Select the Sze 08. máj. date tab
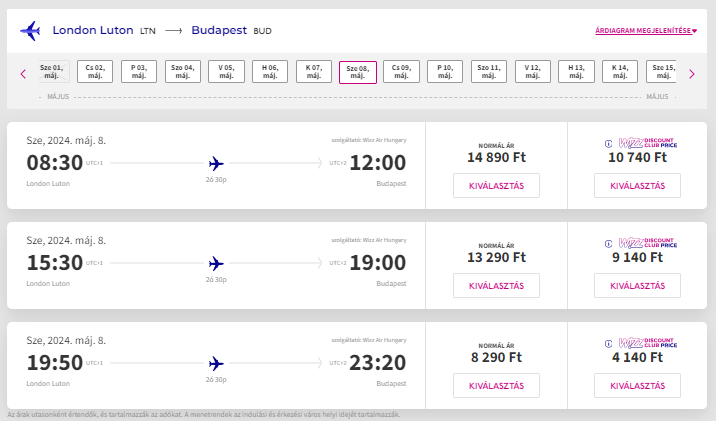Screen dimensions: 716x421 pos(358,72)
